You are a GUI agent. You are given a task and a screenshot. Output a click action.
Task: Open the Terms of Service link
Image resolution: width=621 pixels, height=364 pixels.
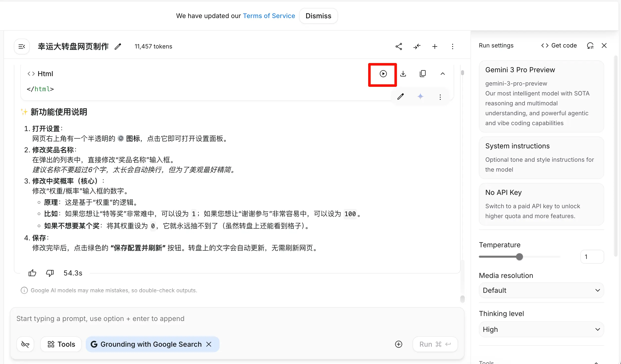pos(269,16)
